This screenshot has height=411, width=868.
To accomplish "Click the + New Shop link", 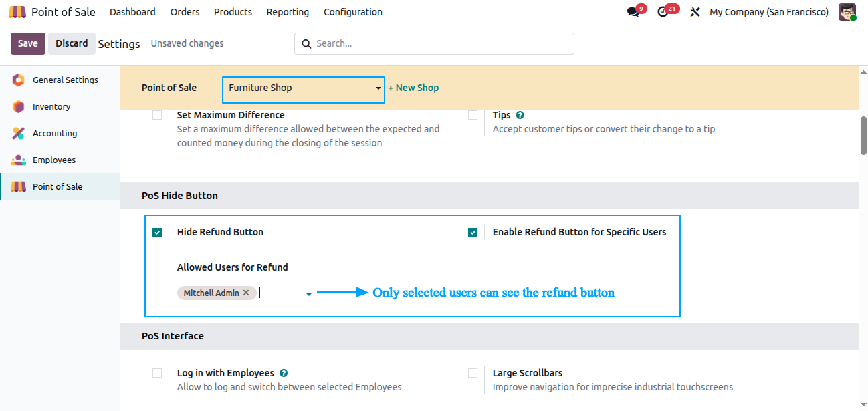I will click(x=413, y=88).
